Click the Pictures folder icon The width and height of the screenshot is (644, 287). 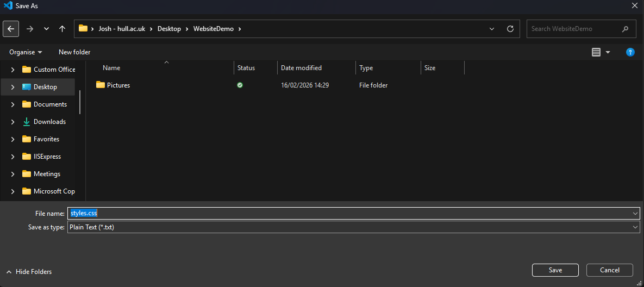tap(101, 85)
